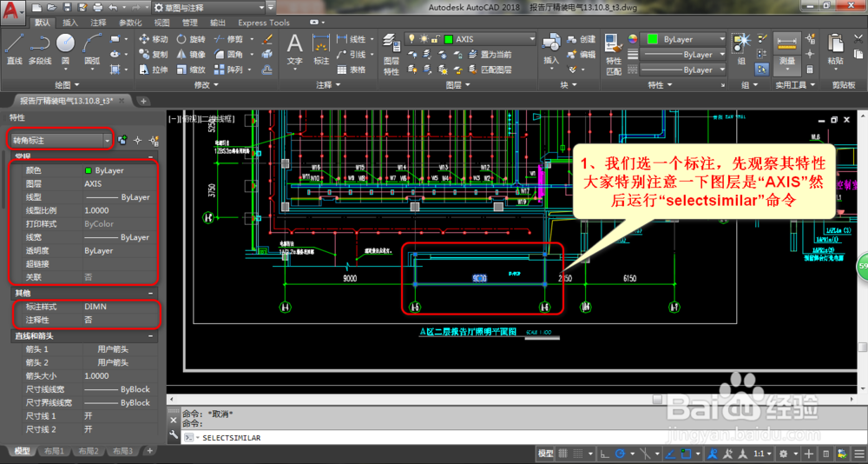Select the Polyline (多段线) tool
The width and height of the screenshot is (868, 464).
coord(40,49)
